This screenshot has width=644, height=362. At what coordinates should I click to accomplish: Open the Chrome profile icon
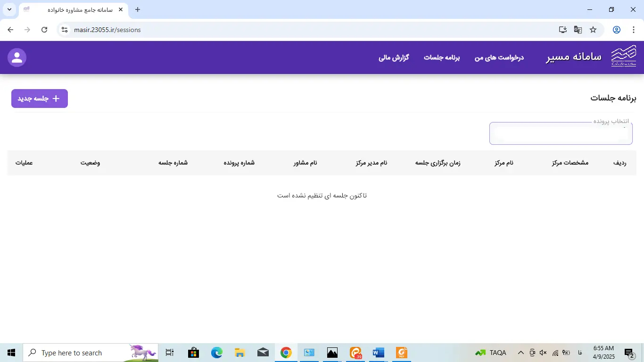click(x=616, y=30)
